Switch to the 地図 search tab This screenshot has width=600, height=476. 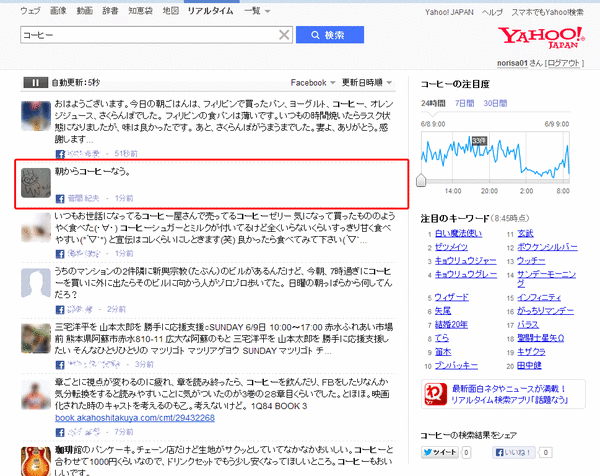[170, 11]
